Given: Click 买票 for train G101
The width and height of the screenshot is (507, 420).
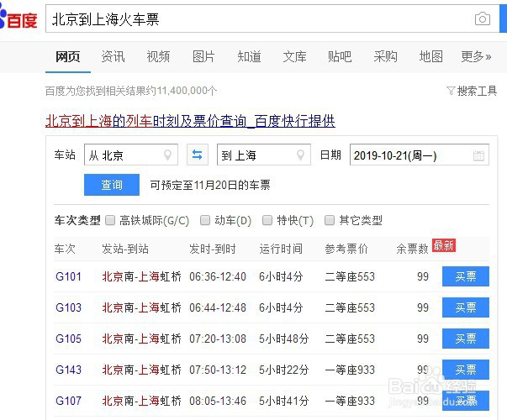Looking at the screenshot, I should pos(466,276).
